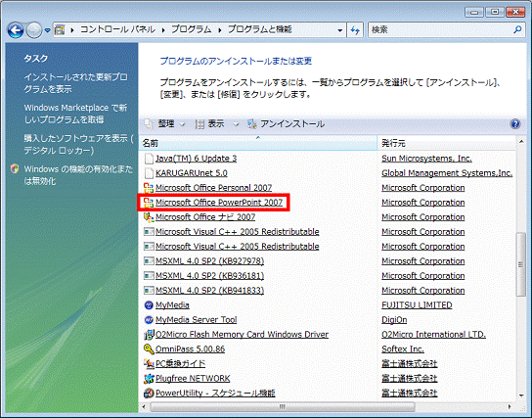Click コントロール パネル in breadcrumb
The image size is (532, 418).
click(117, 29)
